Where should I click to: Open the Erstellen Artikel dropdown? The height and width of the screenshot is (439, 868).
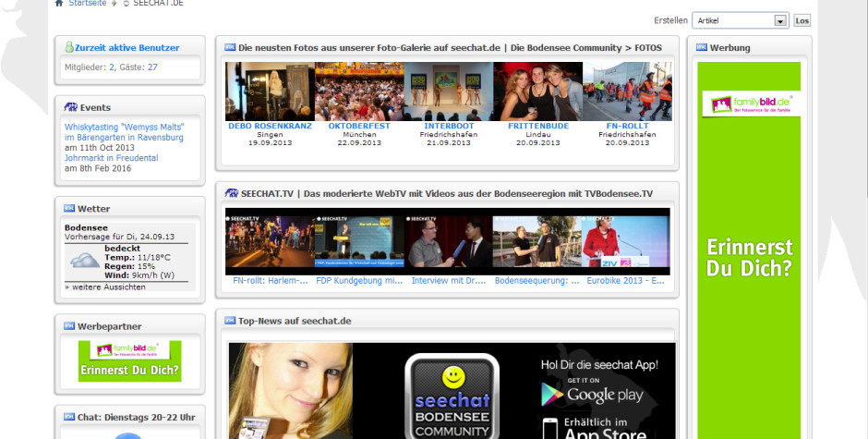tap(741, 20)
